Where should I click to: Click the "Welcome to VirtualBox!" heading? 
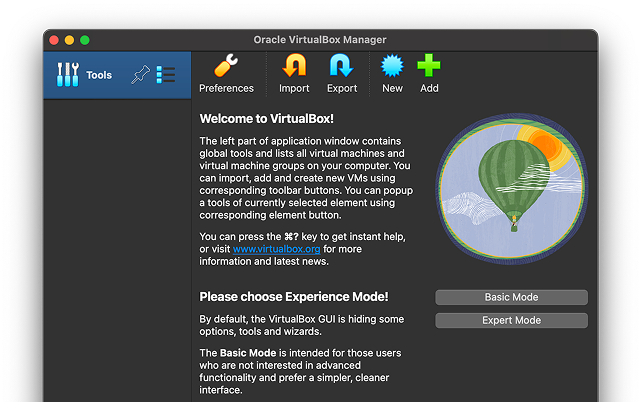point(267,119)
